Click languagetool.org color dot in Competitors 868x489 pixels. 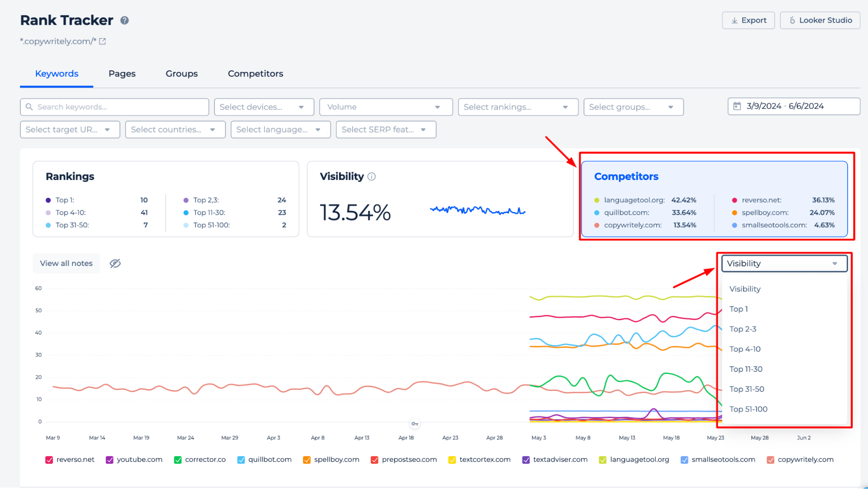[x=597, y=200]
